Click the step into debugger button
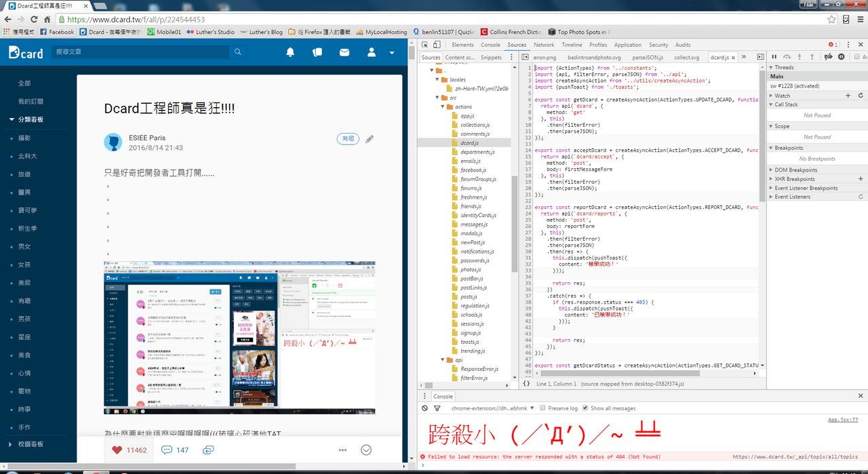 point(801,57)
